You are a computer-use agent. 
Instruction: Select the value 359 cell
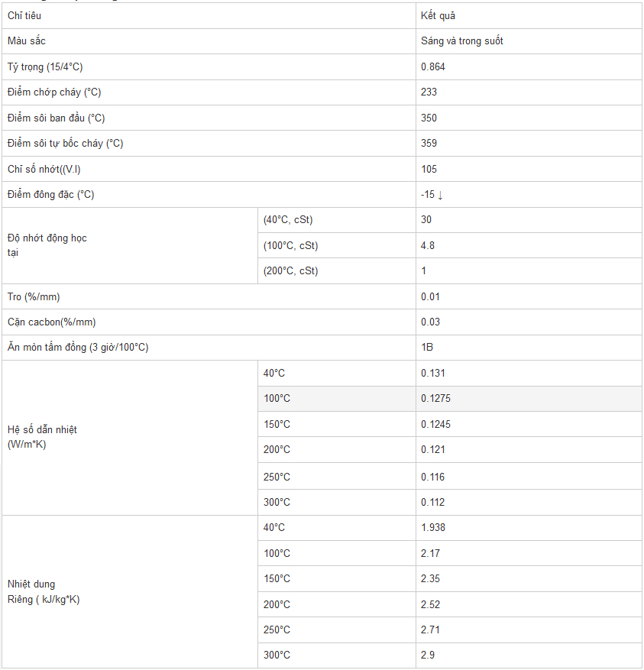tap(429, 143)
